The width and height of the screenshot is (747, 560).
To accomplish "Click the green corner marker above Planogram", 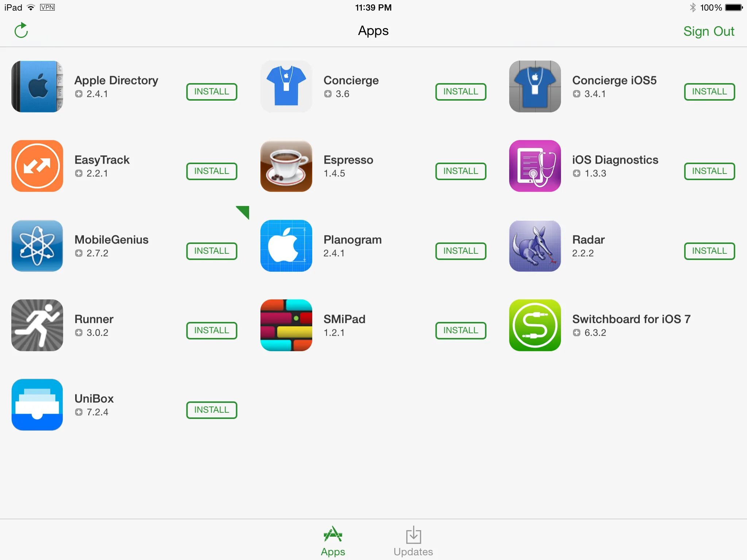I will [244, 211].
